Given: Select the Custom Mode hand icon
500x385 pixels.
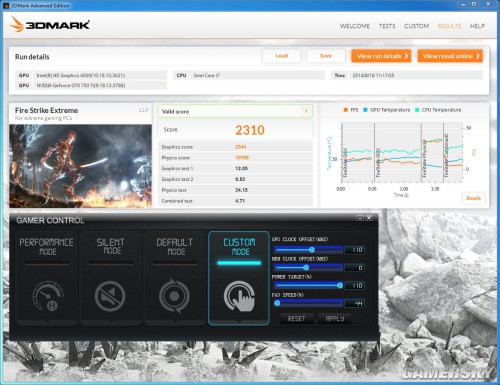Looking at the screenshot, I should (x=239, y=296).
